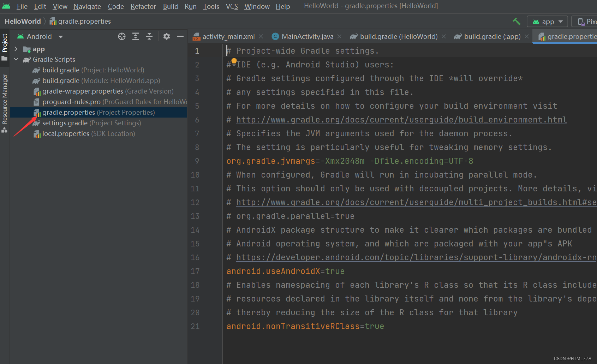597x364 pixels.
Task: Click the HelloWorld breadcrumb
Action: pyautogui.click(x=23, y=22)
